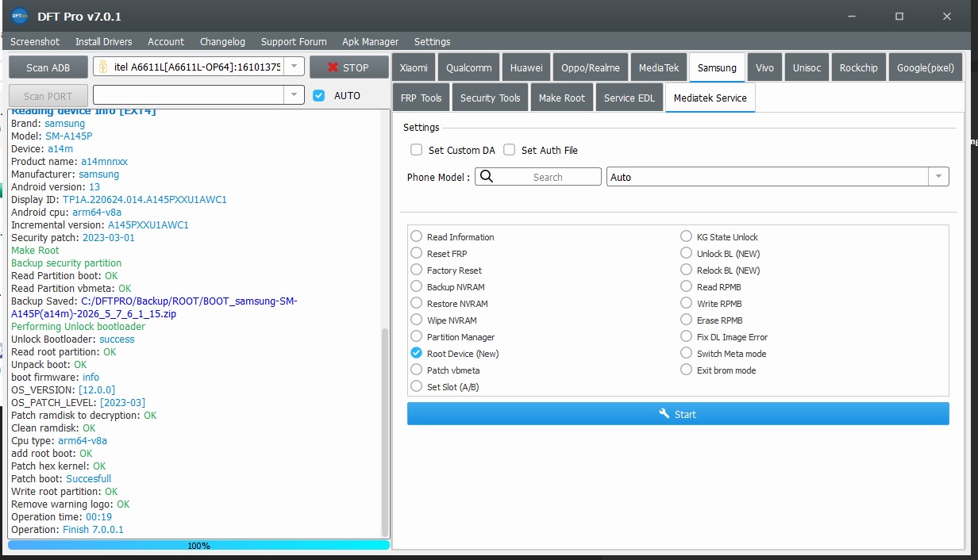This screenshot has height=560, width=978.
Task: Click the DFT Pro logo icon
Action: coord(20,16)
